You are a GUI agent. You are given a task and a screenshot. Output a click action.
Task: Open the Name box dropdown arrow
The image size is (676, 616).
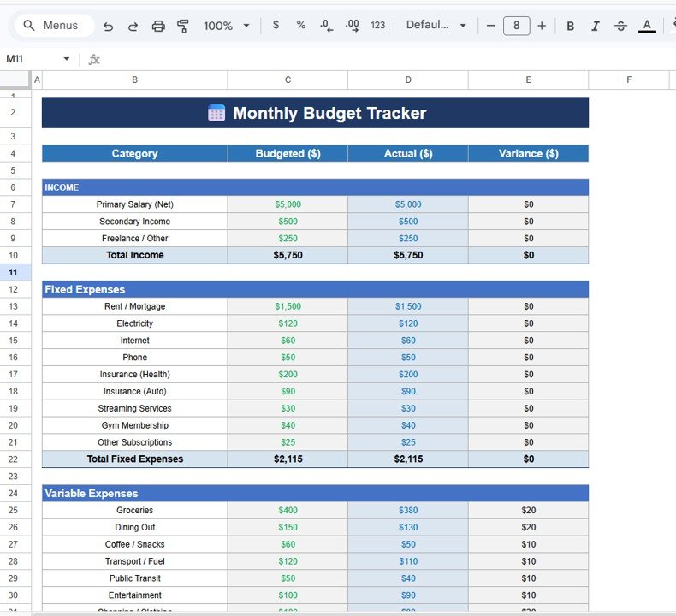pos(67,59)
